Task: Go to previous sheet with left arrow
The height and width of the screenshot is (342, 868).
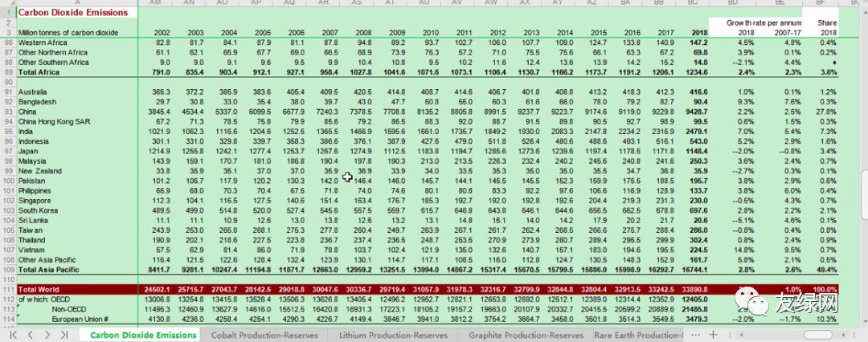Action: pos(31,335)
